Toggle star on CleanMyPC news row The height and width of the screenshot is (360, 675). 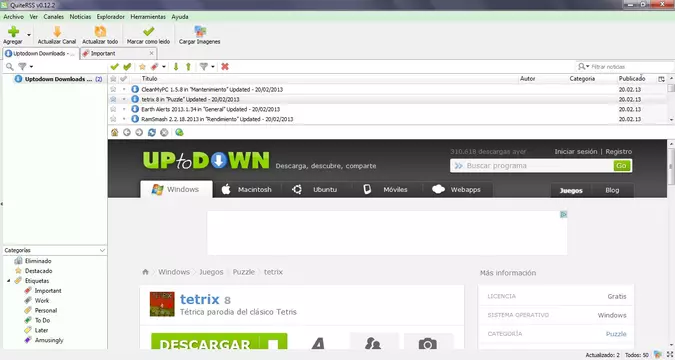point(113,89)
